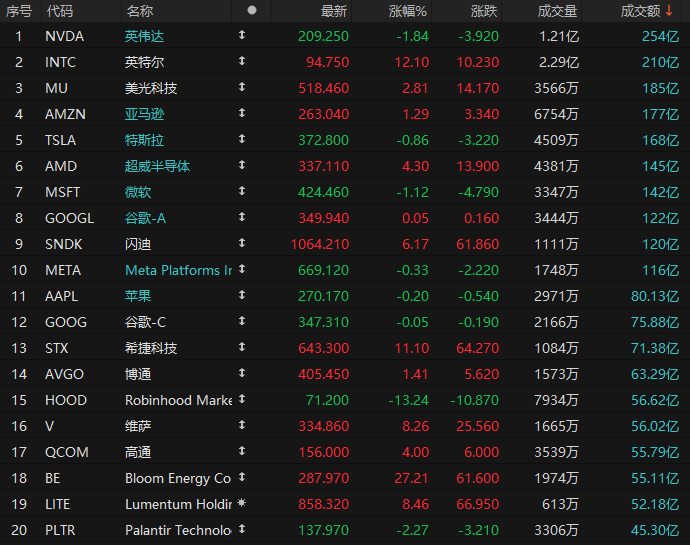Sort by 成交量 column header

click(x=557, y=11)
